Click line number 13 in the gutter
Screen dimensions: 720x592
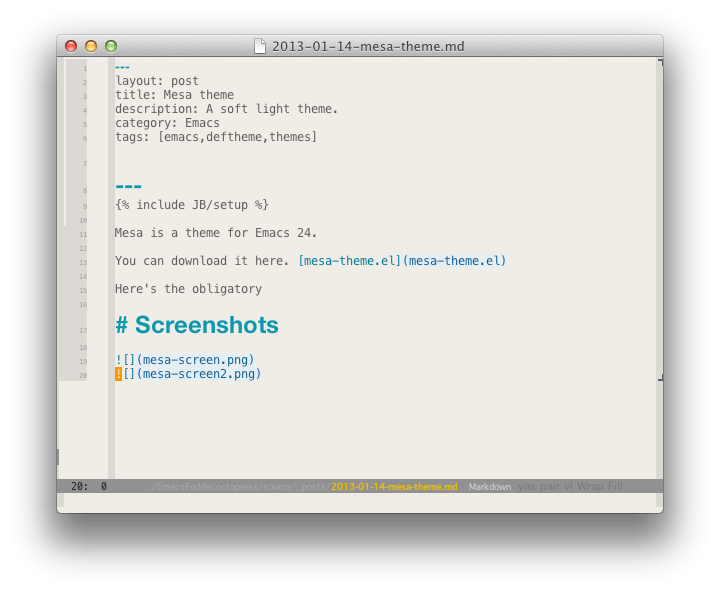coord(83,263)
